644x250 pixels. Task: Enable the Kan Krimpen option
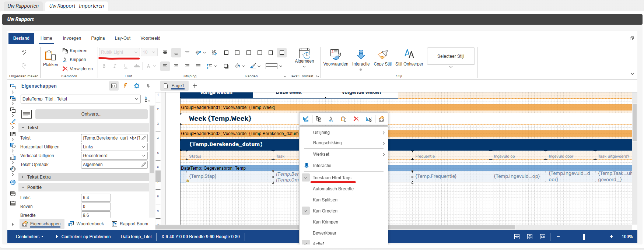[325, 222]
